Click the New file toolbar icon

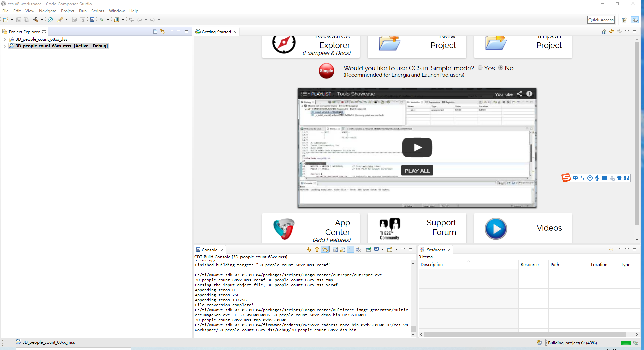point(6,20)
